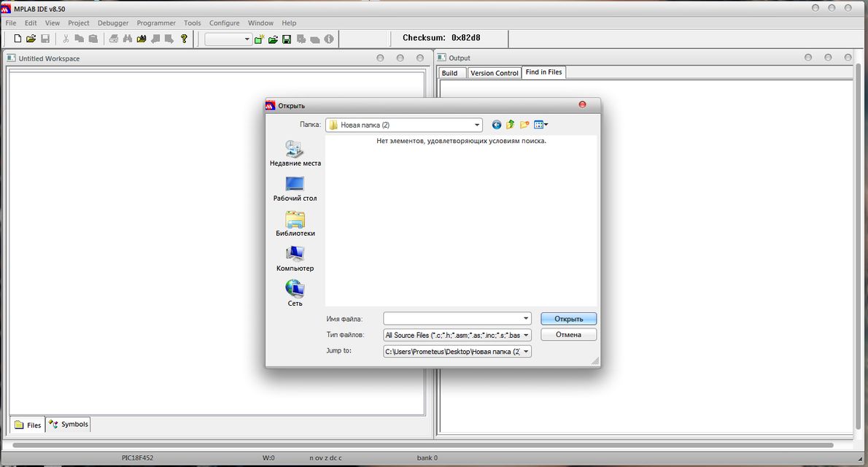Screen dimensions: 868x467
Task: Click the New Project icon with star
Action: pos(259,39)
